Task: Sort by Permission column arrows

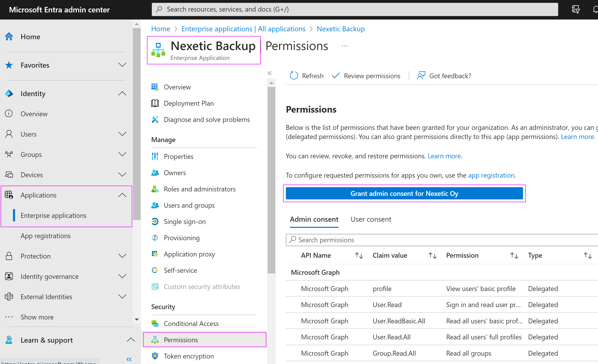Action: click(514, 255)
